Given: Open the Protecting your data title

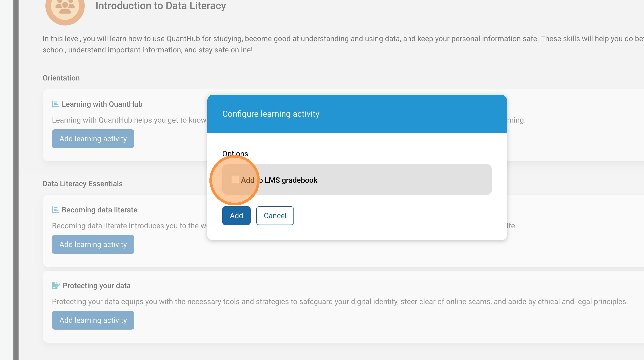Looking at the screenshot, I should click(x=96, y=286).
